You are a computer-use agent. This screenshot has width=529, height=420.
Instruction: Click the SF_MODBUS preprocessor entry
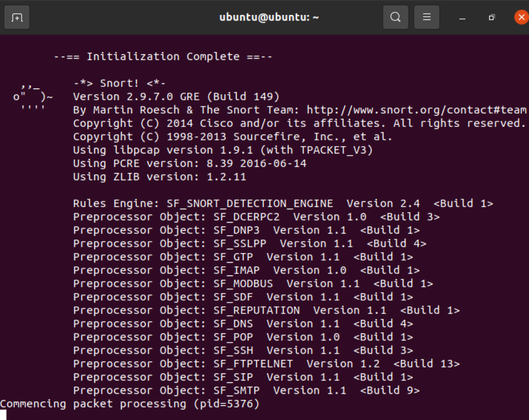pos(243,284)
